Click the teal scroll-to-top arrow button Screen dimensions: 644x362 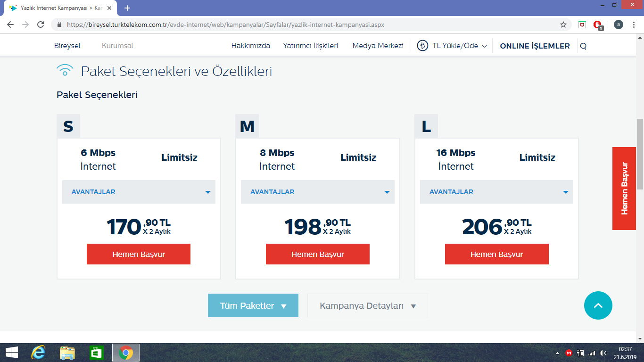point(598,305)
